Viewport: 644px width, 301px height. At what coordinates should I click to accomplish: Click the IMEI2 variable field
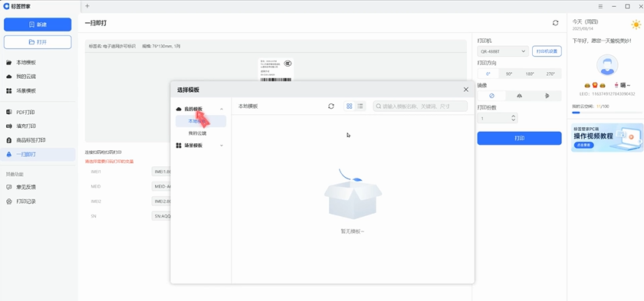(x=161, y=201)
